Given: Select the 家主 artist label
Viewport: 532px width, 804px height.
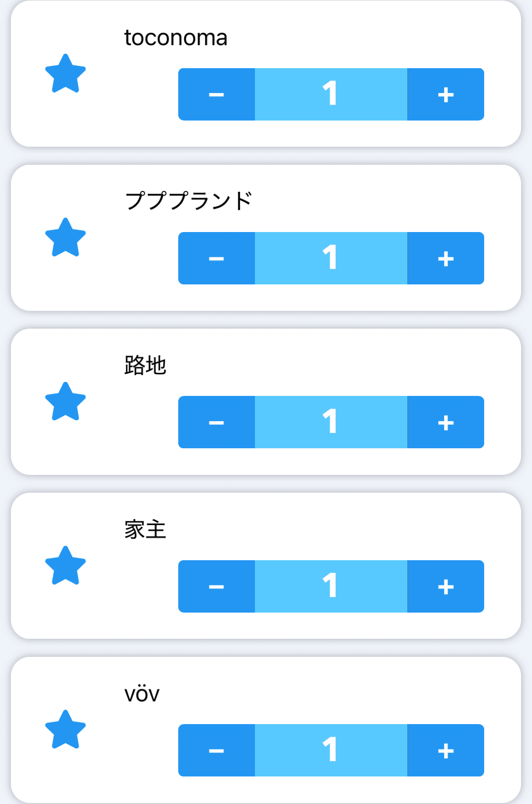Looking at the screenshot, I should pos(145,529).
